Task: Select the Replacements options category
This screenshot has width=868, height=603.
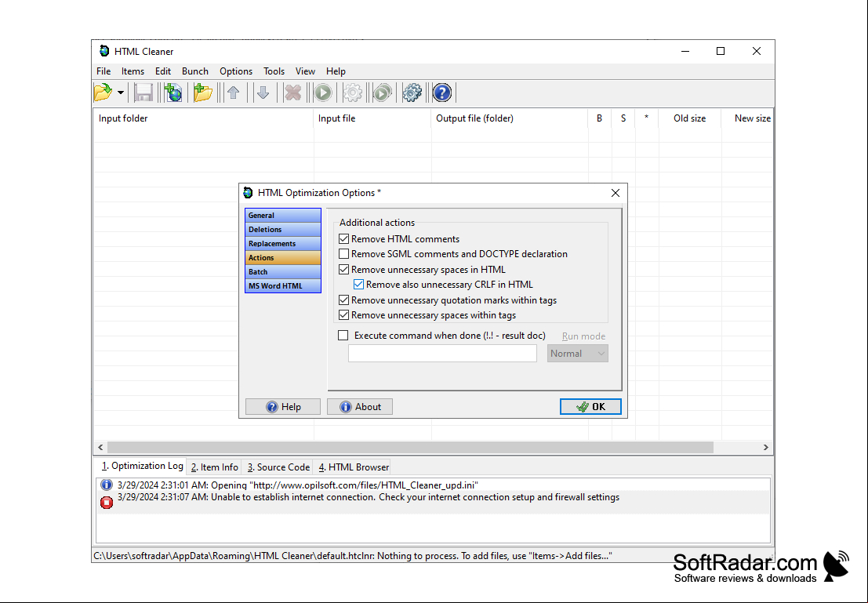Action: click(283, 244)
